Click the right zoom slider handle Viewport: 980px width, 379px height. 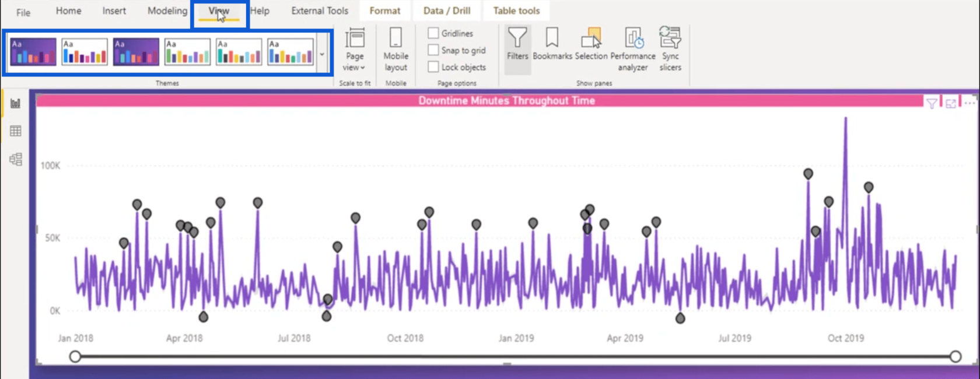tap(956, 356)
